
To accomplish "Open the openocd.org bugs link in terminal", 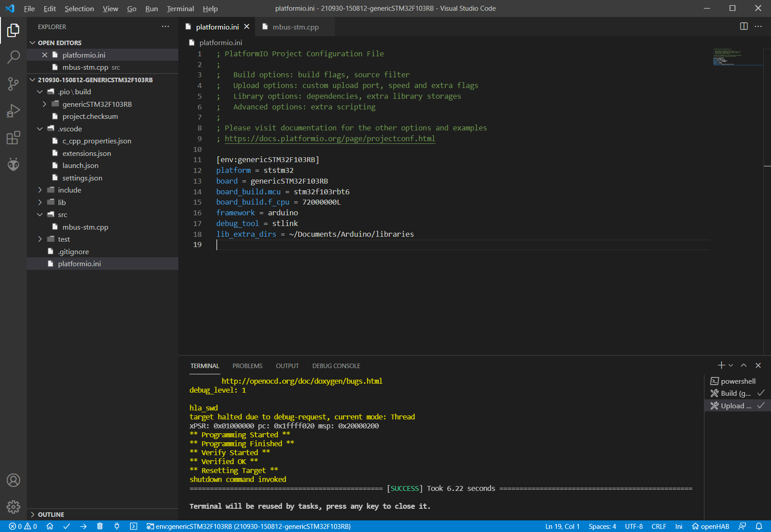I will pyautogui.click(x=302, y=381).
